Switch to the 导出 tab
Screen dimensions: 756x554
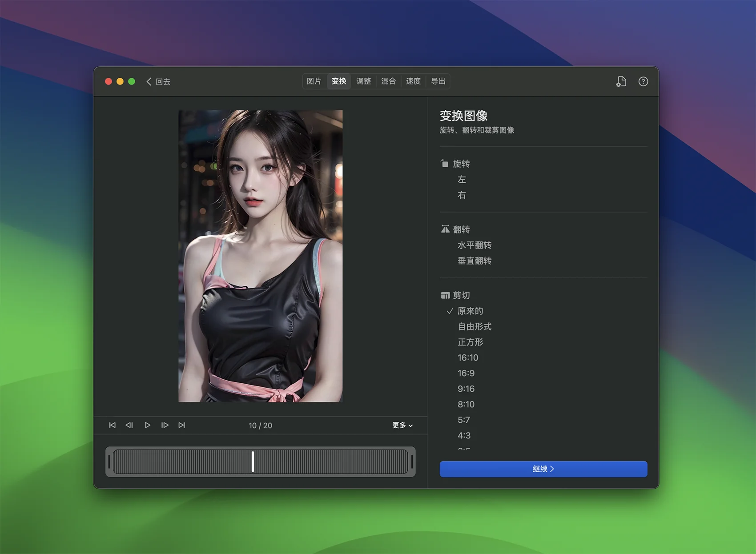[x=438, y=81]
